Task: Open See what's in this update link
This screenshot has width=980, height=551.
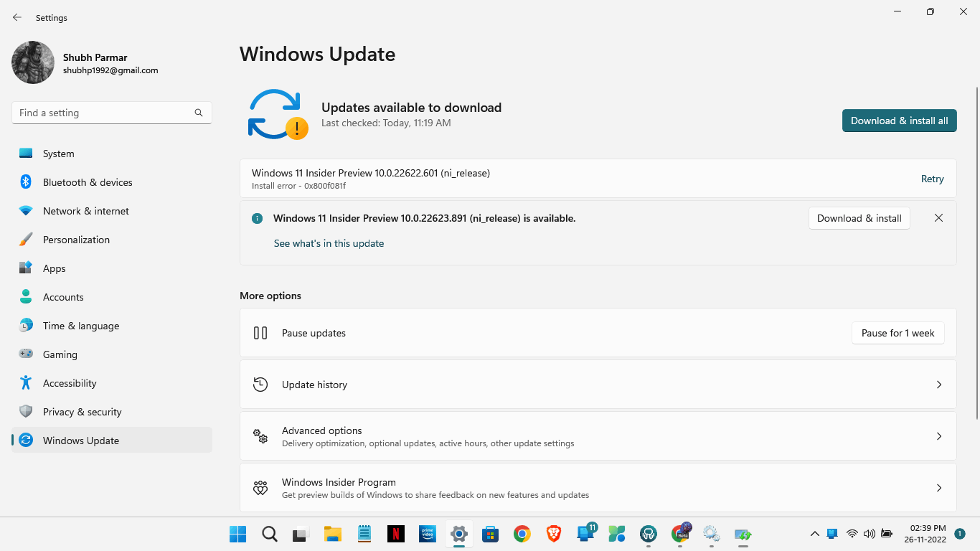Action: point(329,243)
